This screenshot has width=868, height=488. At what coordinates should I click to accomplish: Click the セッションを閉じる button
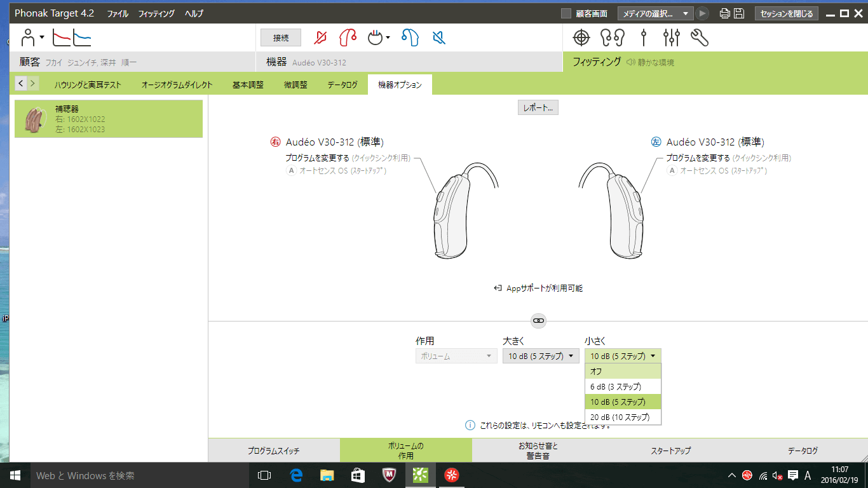[x=787, y=13]
